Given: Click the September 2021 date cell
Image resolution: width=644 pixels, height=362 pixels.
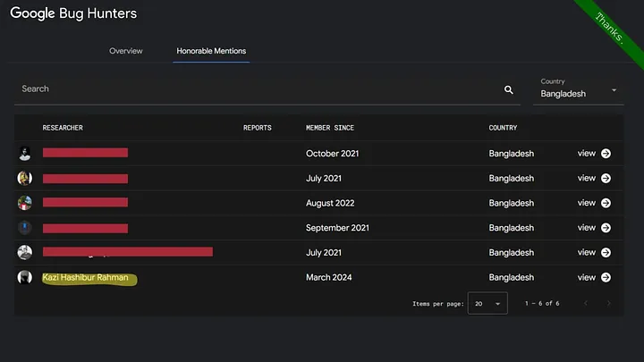Looking at the screenshot, I should (x=337, y=228).
